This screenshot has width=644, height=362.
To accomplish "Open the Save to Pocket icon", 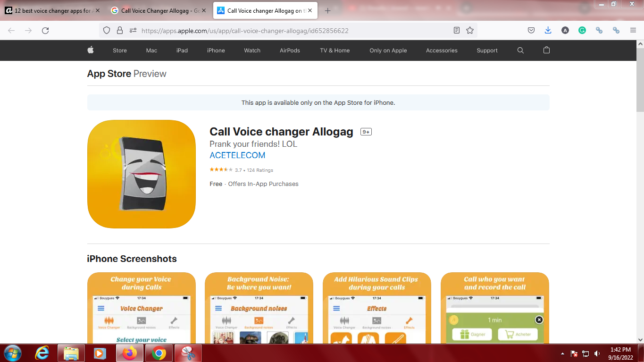I will (x=531, y=30).
